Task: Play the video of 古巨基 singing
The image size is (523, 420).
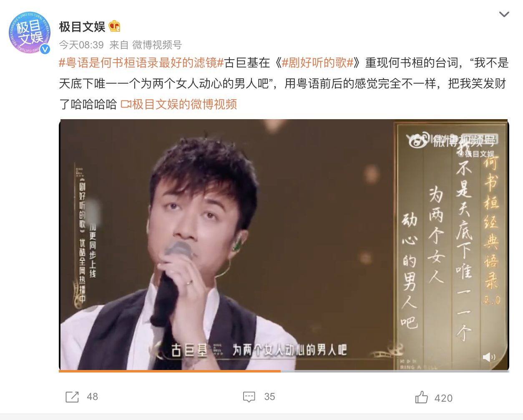Action: [x=284, y=245]
